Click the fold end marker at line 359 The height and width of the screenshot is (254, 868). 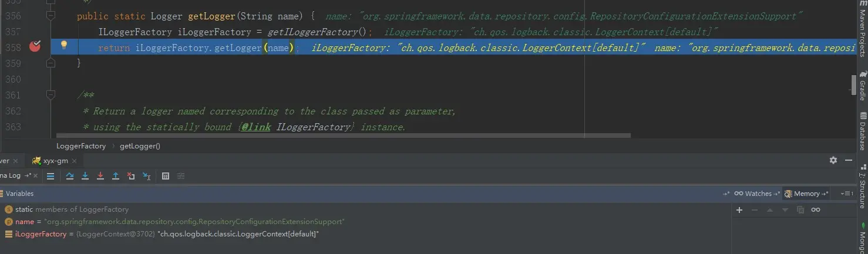coord(51,63)
